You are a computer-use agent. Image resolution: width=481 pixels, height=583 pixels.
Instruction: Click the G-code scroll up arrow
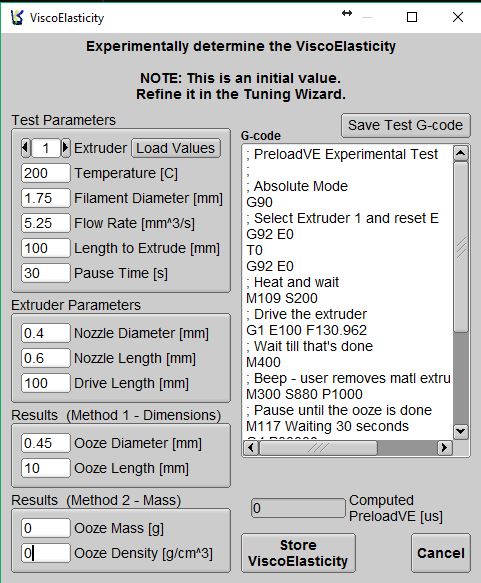click(x=461, y=153)
